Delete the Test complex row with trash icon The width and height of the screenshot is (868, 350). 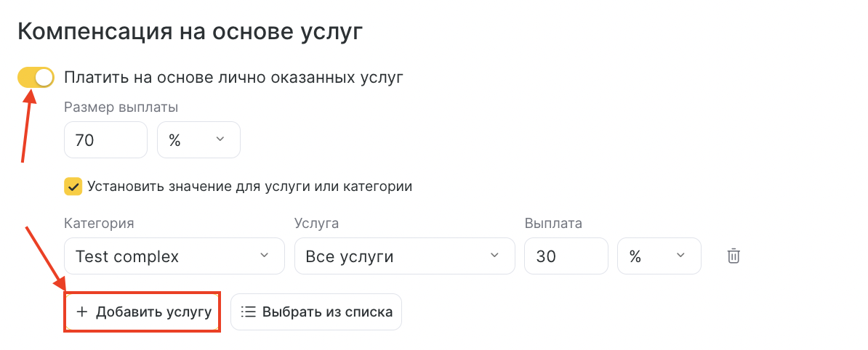click(x=734, y=256)
